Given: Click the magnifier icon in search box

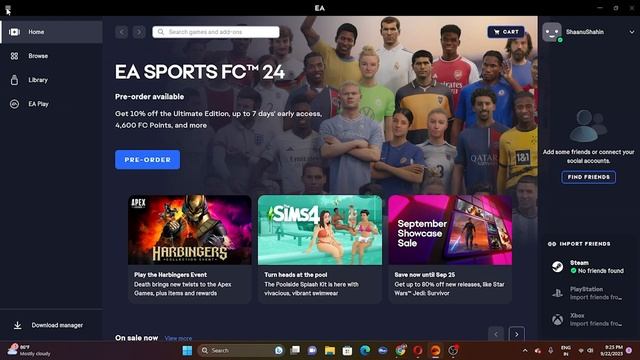Looking at the screenshot, I should [161, 32].
